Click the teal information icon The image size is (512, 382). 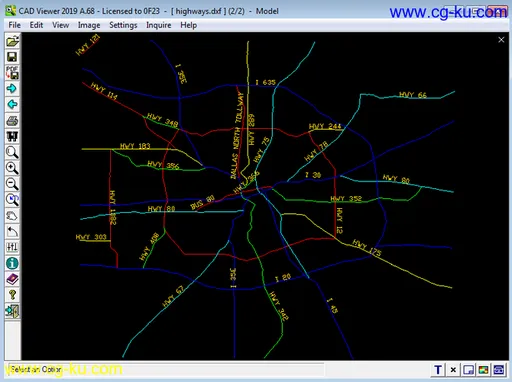click(x=12, y=263)
